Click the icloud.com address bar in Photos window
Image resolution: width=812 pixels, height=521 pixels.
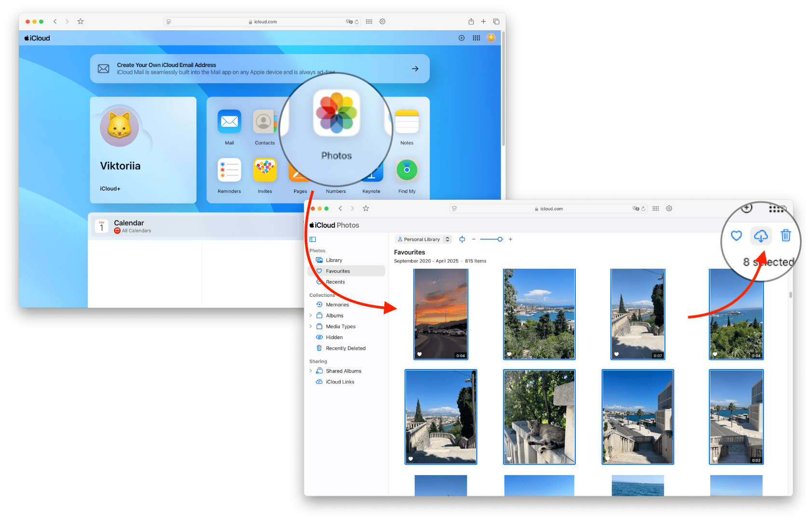click(548, 209)
